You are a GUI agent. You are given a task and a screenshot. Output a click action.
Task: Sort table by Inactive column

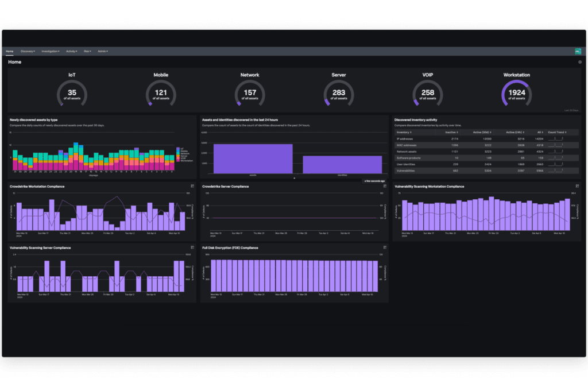[x=451, y=133]
